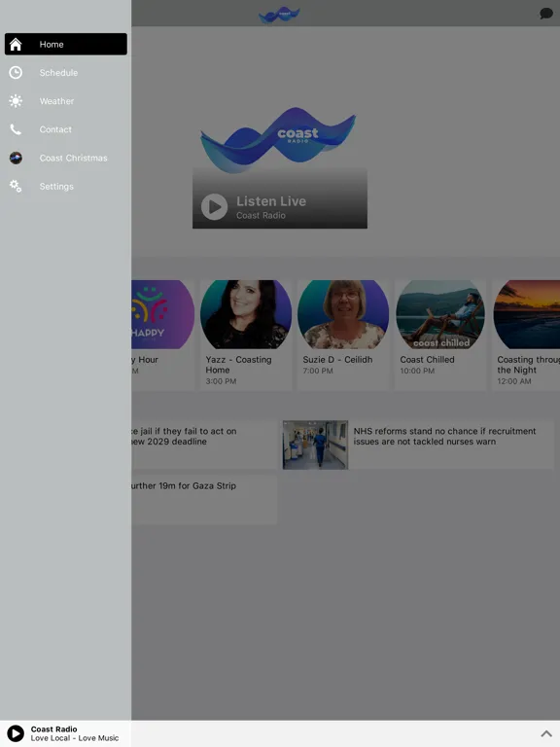Switch to Coast Christmas station
560x747 pixels.
[x=66, y=158]
